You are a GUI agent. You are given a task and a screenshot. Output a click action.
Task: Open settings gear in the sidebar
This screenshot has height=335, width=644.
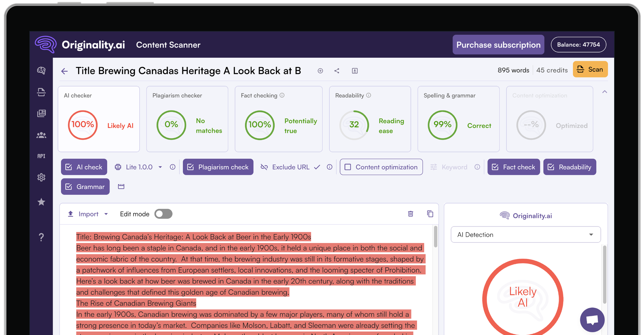[x=41, y=177]
